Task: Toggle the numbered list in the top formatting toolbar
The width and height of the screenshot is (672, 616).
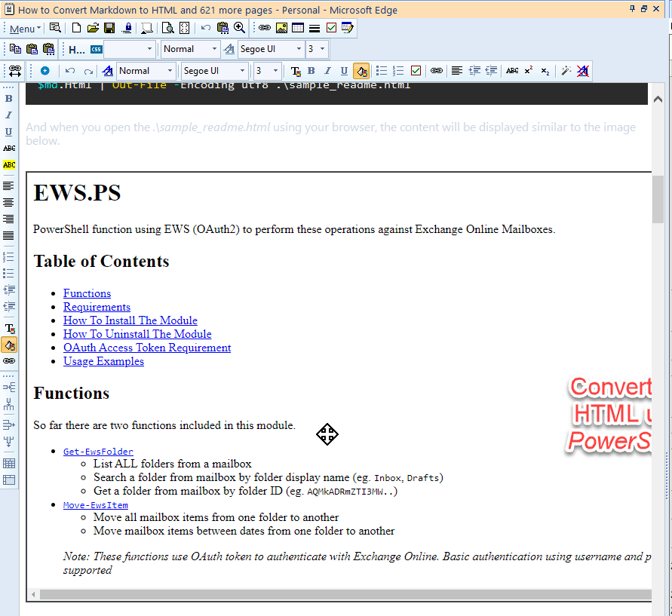Action: click(x=398, y=71)
